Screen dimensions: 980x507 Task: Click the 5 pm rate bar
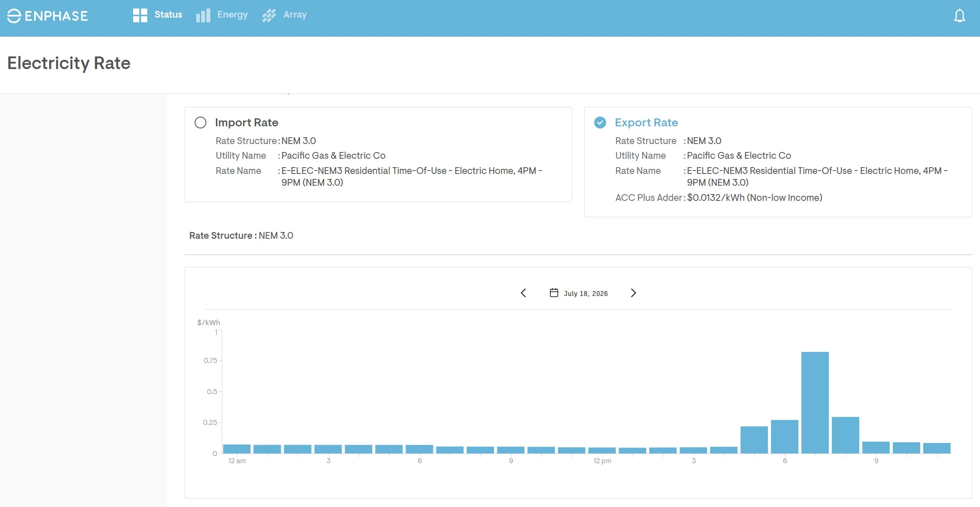tap(754, 440)
